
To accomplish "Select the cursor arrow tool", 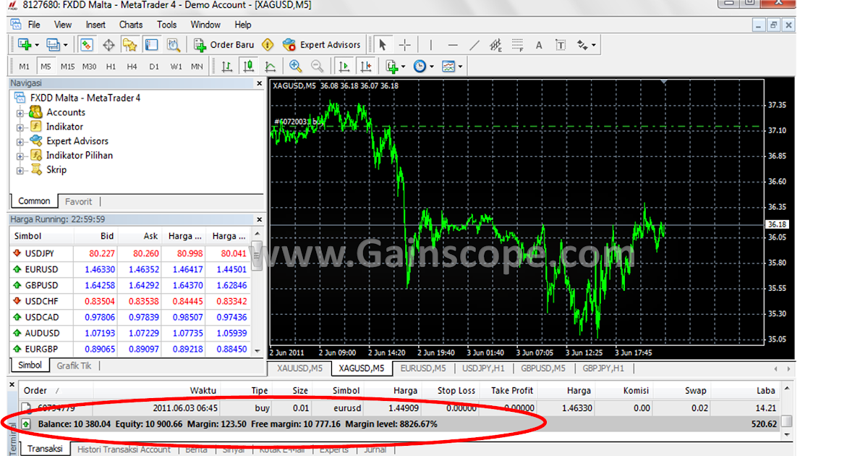I will (x=383, y=45).
